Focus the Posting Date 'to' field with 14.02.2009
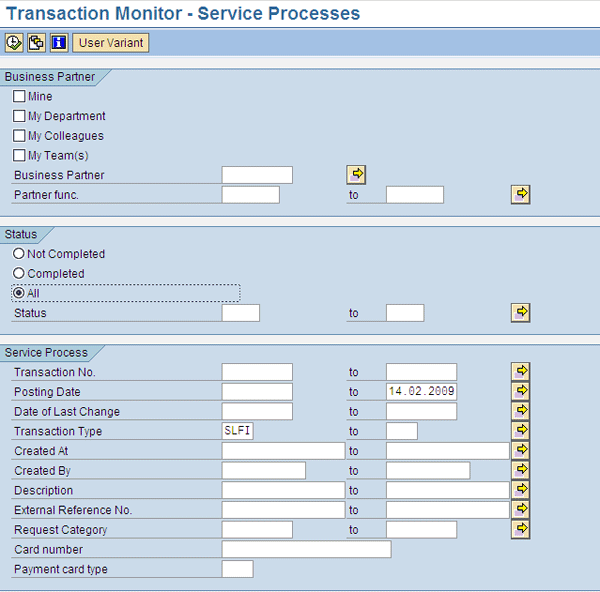Viewport: 600px width, 592px height. point(421,392)
